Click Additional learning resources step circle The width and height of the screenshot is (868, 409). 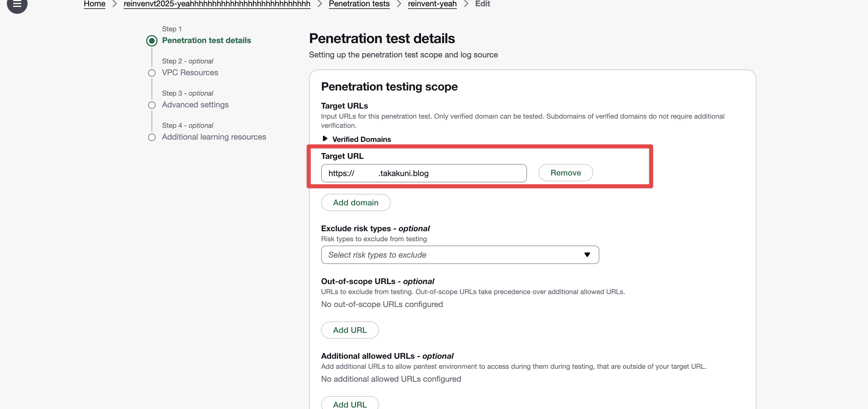pos(152,137)
